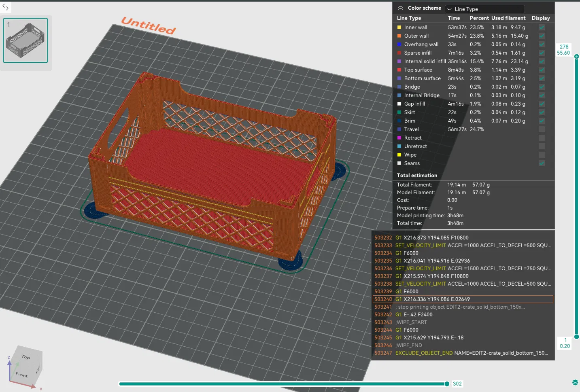
Task: Click the bottom handle of the vertical layer slider
Action: pyautogui.click(x=576, y=337)
